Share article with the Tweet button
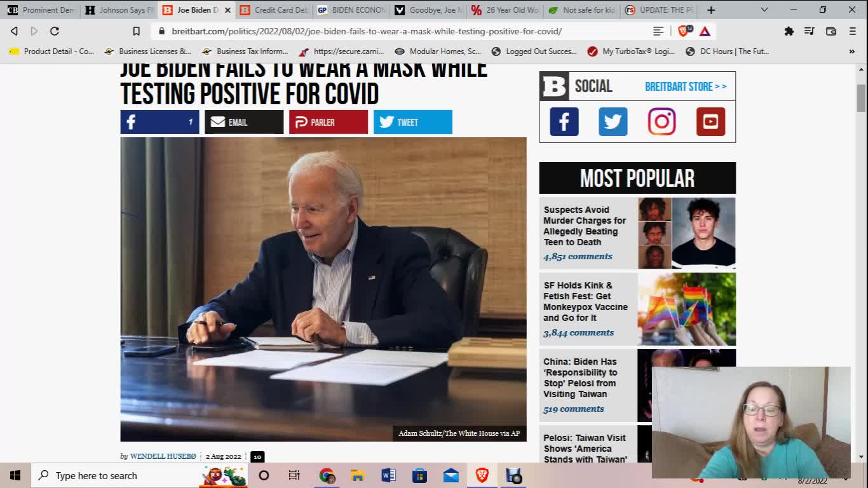This screenshot has height=488, width=868. (x=413, y=122)
